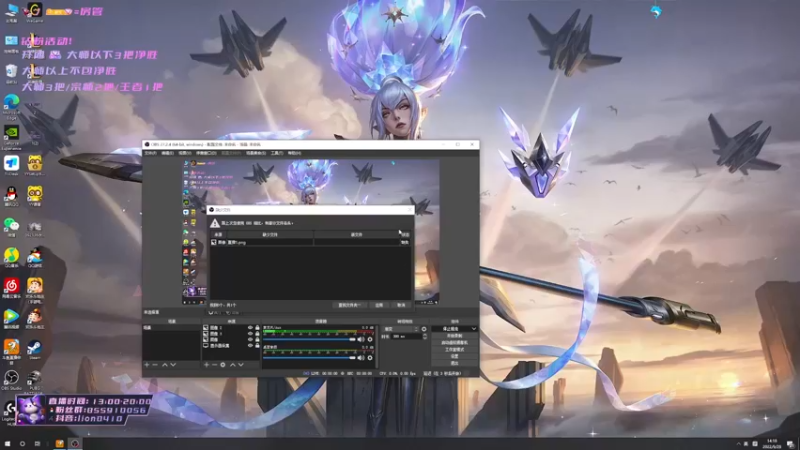The height and width of the screenshot is (450, 800).
Task: Click the 开始录制 button
Action: point(455,336)
